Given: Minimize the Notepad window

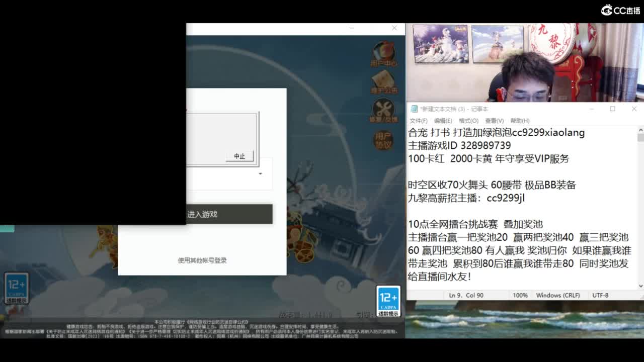Looking at the screenshot, I should [x=591, y=109].
